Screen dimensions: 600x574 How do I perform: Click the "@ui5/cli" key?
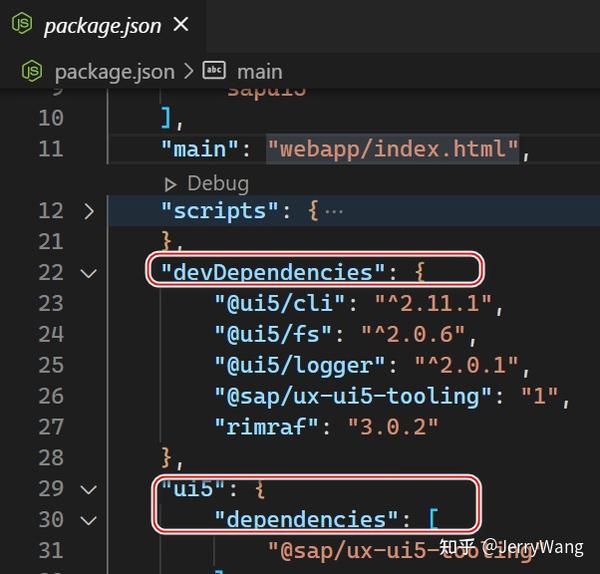click(x=280, y=303)
